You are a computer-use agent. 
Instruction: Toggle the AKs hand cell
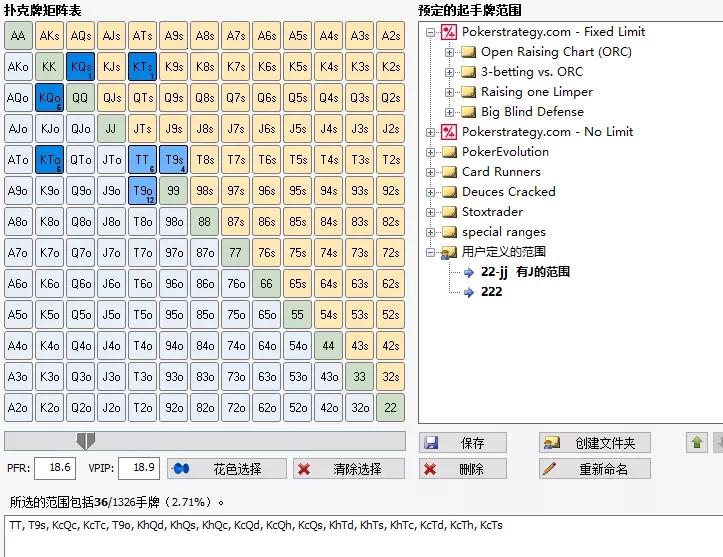49,36
